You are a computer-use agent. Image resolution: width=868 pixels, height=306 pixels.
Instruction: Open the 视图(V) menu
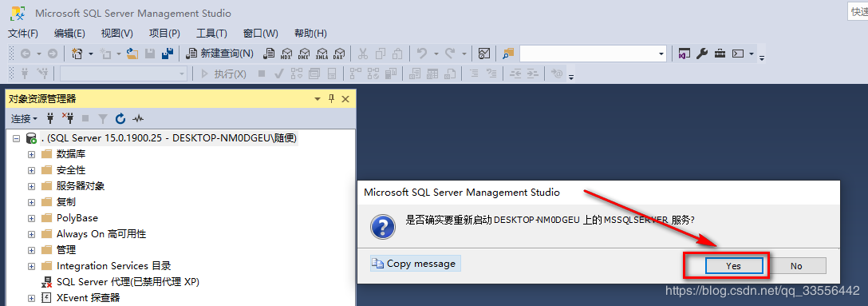pos(116,34)
